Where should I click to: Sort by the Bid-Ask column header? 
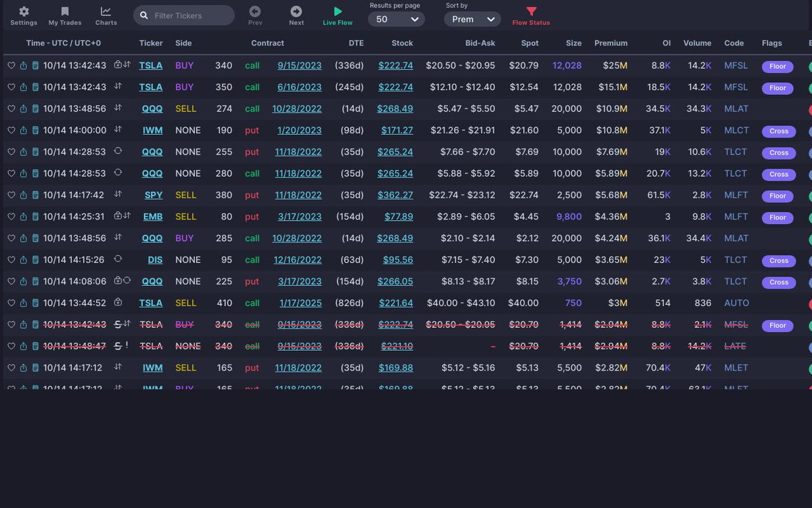(480, 43)
